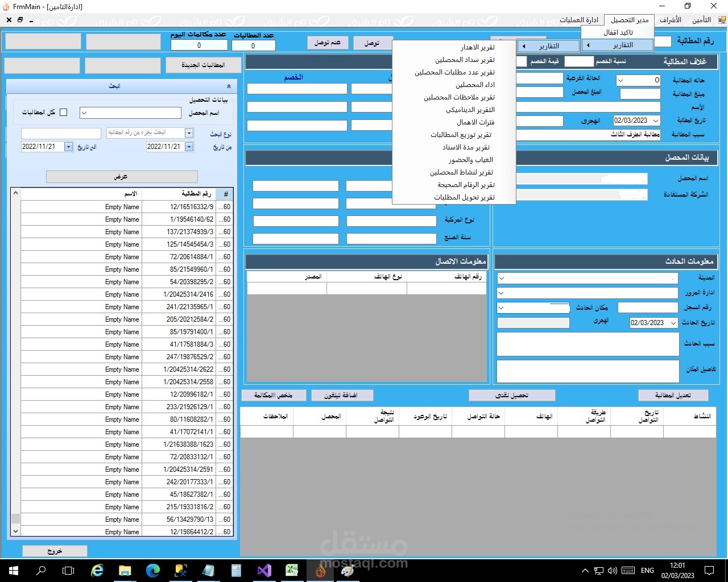Open the مكان الحادث dropdown

pos(501,308)
